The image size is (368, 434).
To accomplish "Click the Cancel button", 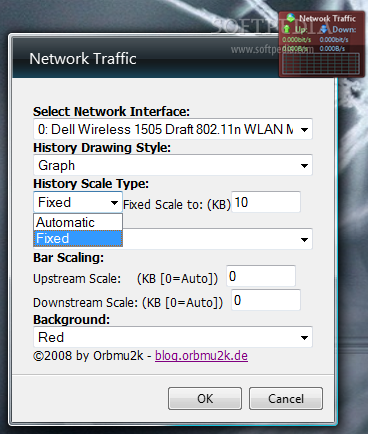I will pos(286,398).
